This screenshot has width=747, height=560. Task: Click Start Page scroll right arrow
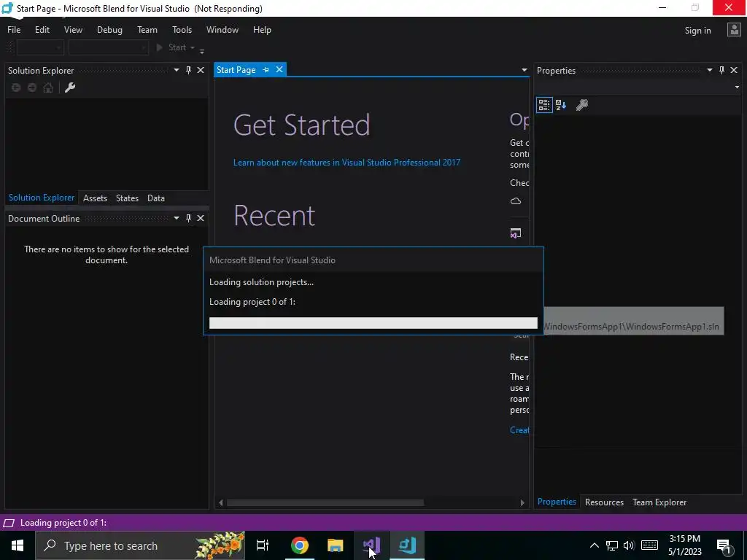(x=522, y=503)
